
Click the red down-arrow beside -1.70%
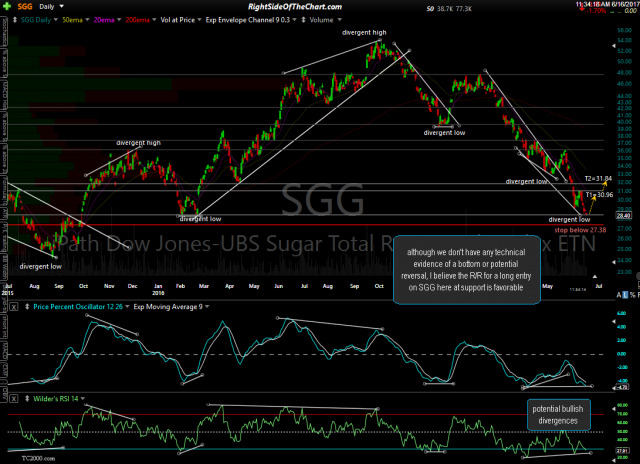coord(581,8)
